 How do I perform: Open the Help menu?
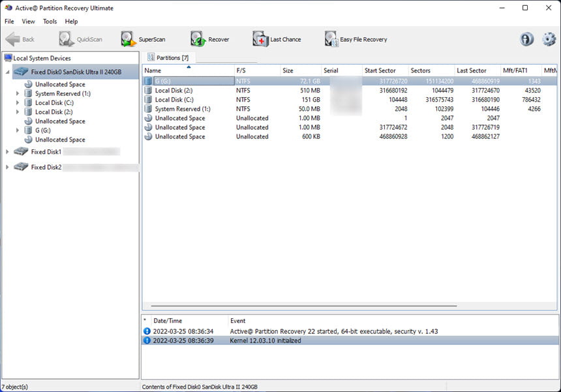(x=71, y=21)
